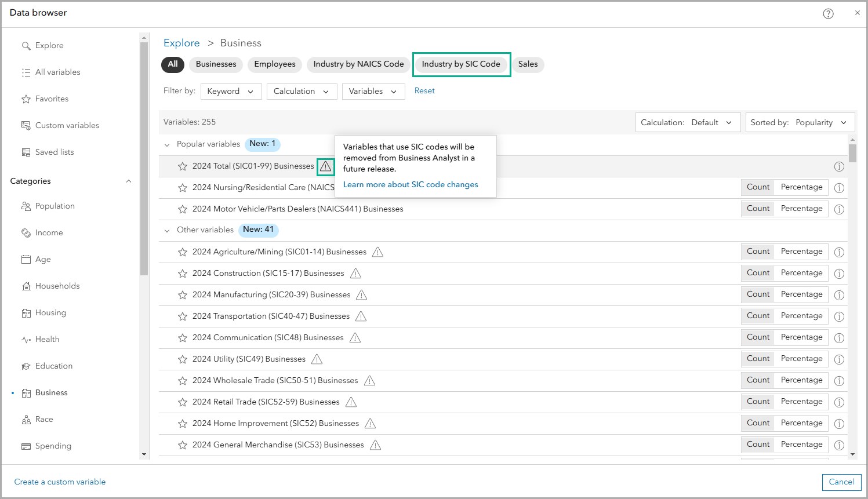The height and width of the screenshot is (499, 868).
Task: Collapse the Other variables group
Action: pos(167,230)
